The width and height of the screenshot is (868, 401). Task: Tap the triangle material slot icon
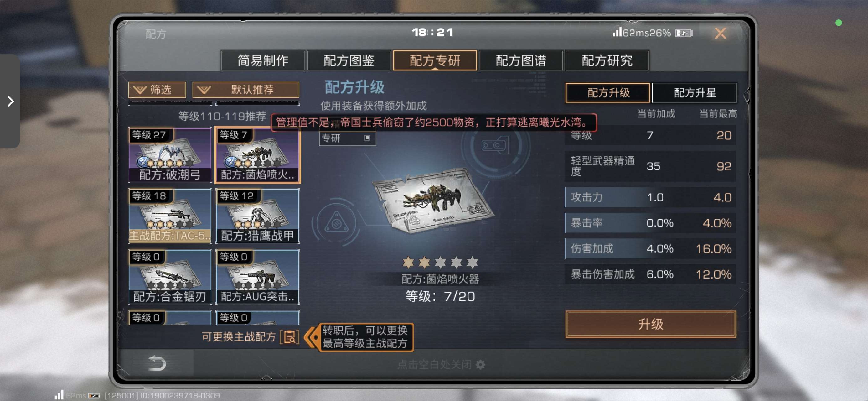(336, 222)
